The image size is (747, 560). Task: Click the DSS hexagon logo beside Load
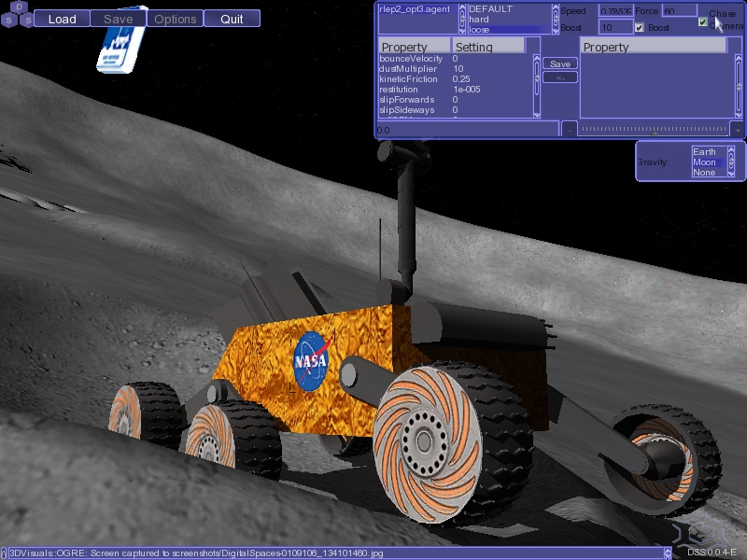(17, 14)
